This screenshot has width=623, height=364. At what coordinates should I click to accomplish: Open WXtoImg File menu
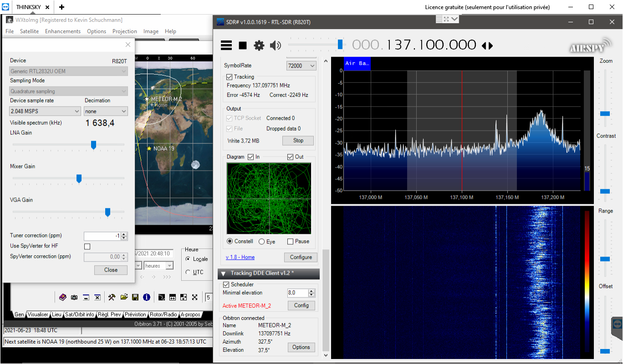(10, 31)
